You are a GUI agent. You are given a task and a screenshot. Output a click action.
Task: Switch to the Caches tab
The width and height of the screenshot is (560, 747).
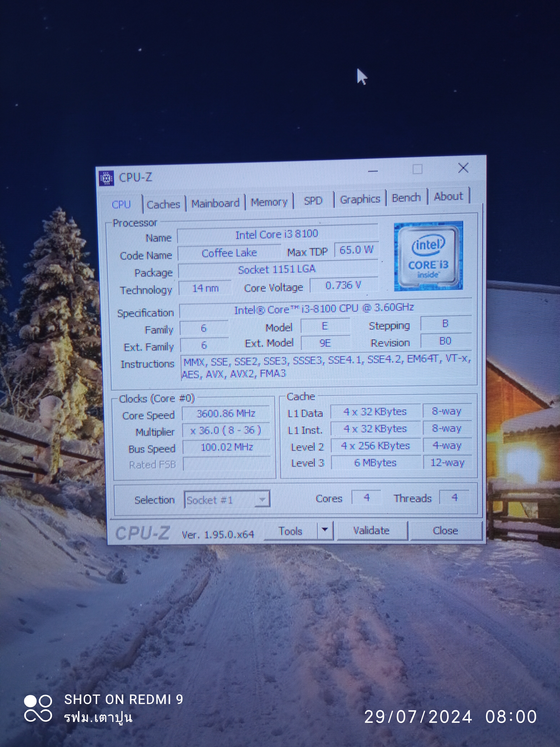164,204
